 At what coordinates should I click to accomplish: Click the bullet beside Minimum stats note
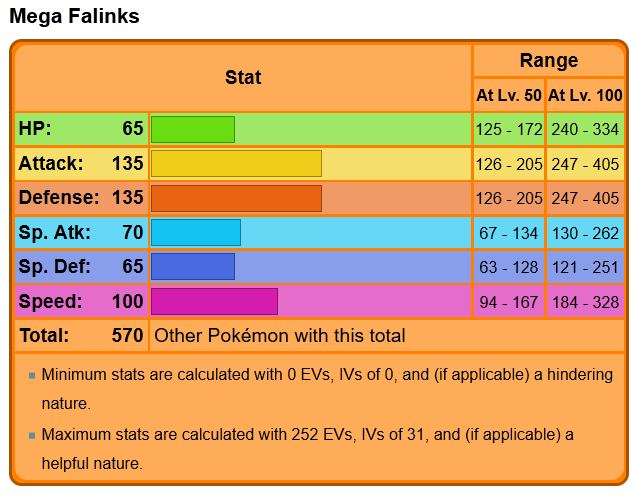point(32,375)
